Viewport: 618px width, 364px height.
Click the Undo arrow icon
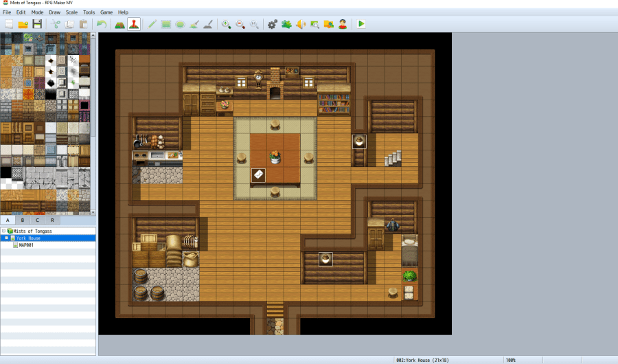[x=101, y=24]
